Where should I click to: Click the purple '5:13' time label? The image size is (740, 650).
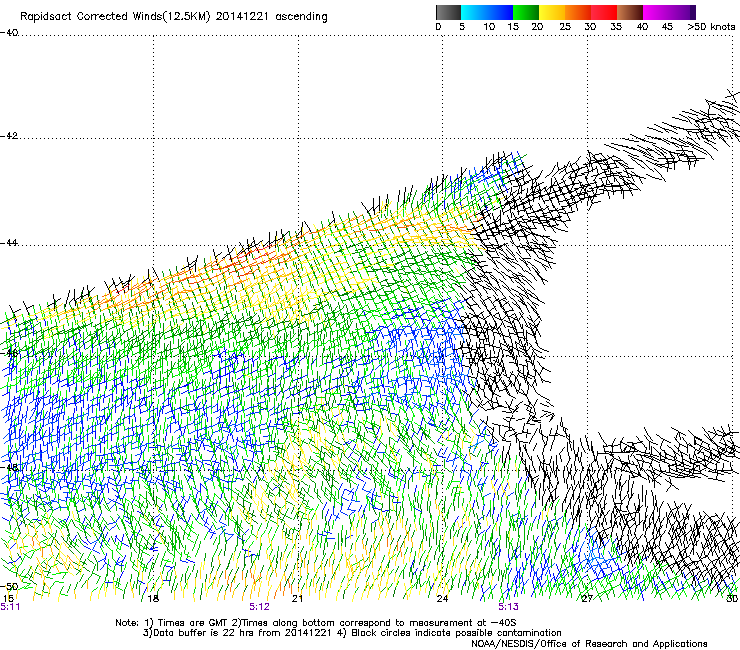[x=508, y=607]
